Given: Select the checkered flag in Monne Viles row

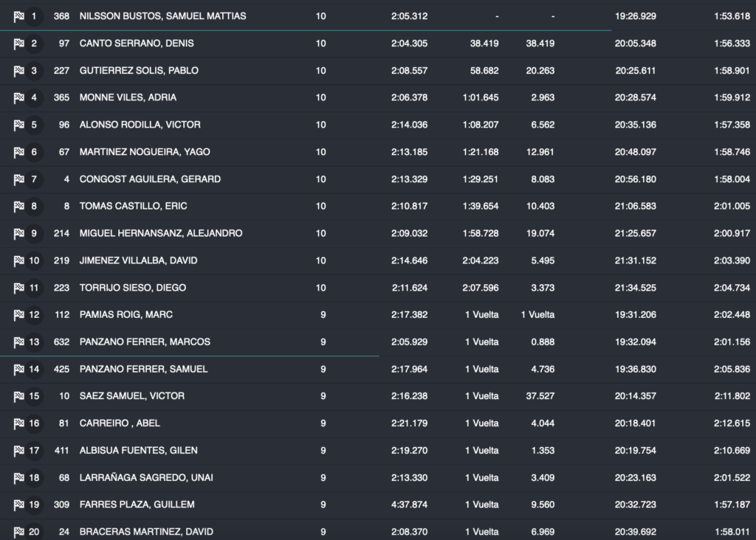Looking at the screenshot, I should point(18,98).
